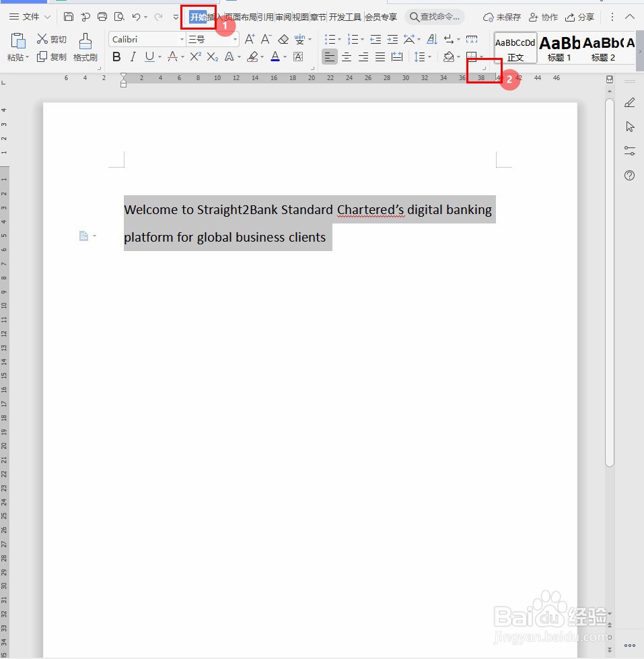This screenshot has height=659, width=644.
Task: Click the Redo arrow icon
Action: (158, 17)
